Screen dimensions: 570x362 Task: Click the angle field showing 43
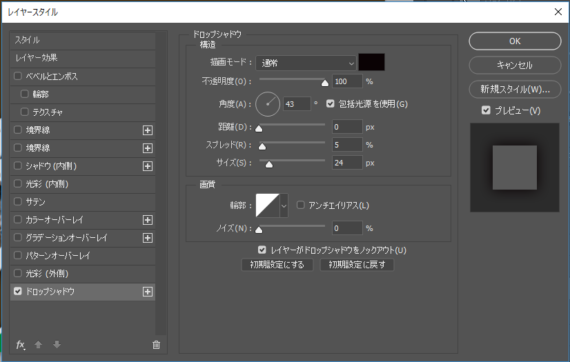click(x=297, y=104)
